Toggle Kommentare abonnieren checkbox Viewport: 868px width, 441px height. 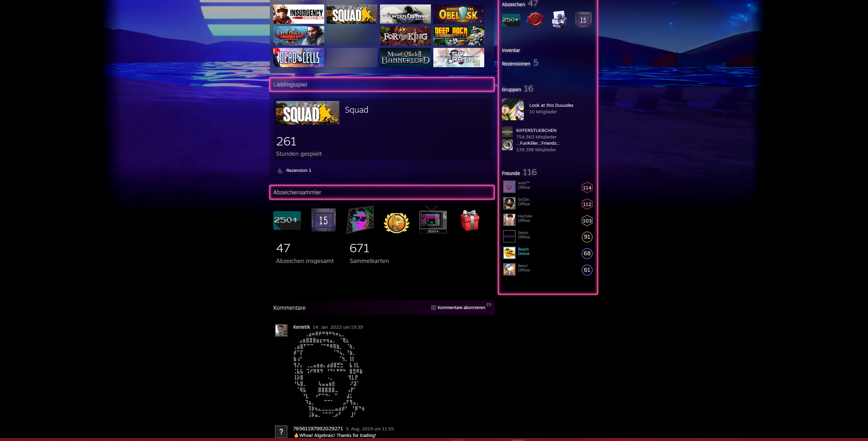[433, 308]
